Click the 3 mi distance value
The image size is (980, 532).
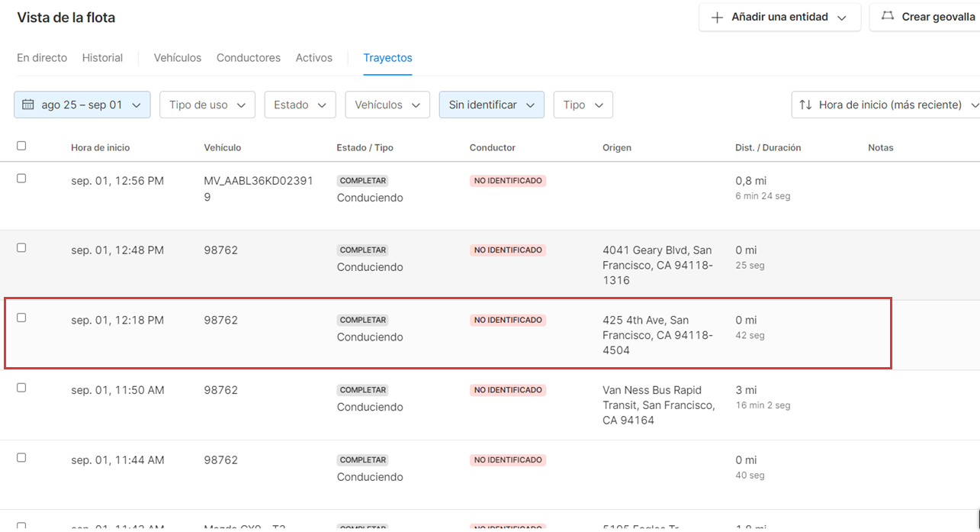coord(746,390)
